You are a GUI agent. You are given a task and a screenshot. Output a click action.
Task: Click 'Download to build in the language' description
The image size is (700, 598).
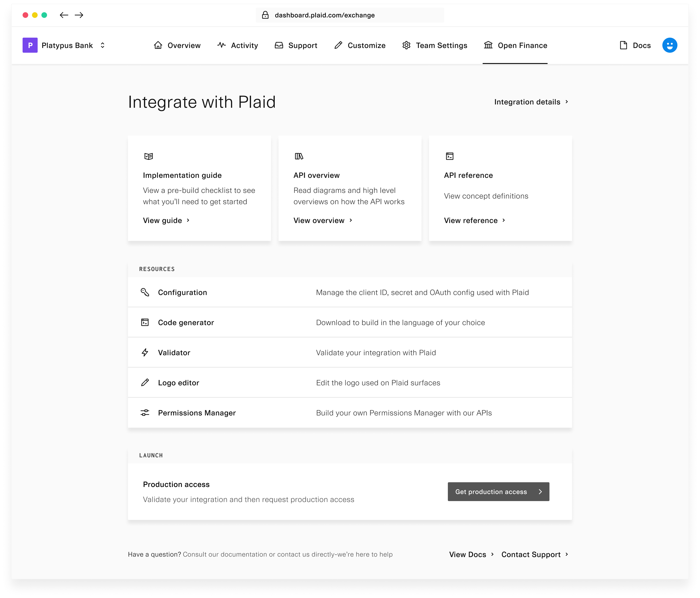pos(400,322)
